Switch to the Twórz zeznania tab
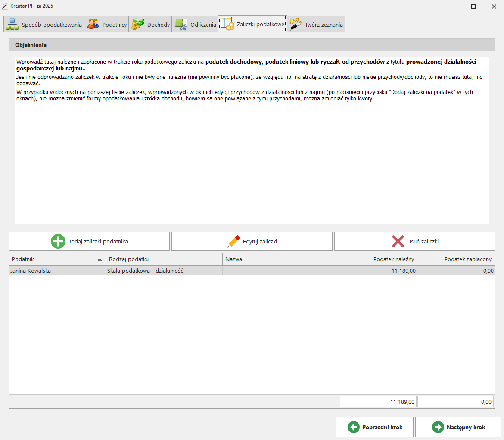The height and width of the screenshot is (440, 504). pos(316,24)
